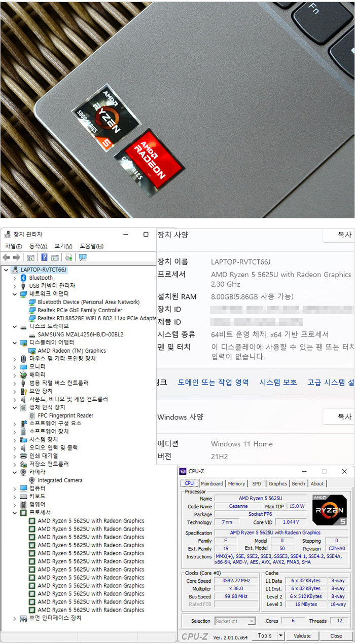Collapse the 디스크 드라이브 node
Screen dimensions: 355x644
[x=15, y=326]
